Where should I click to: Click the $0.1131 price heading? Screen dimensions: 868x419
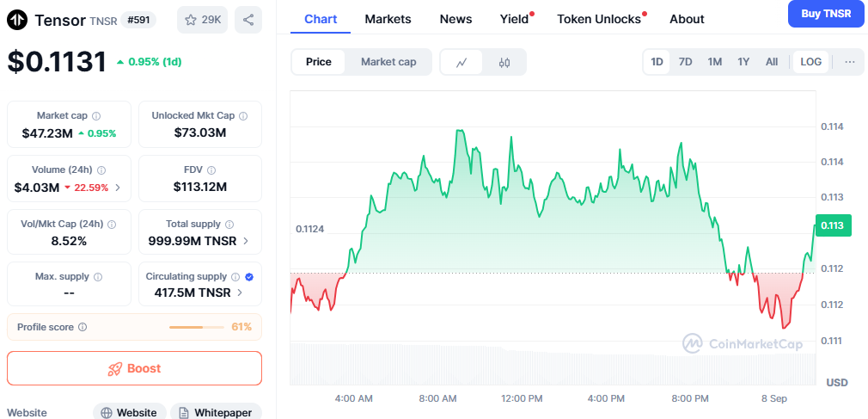pos(57,62)
